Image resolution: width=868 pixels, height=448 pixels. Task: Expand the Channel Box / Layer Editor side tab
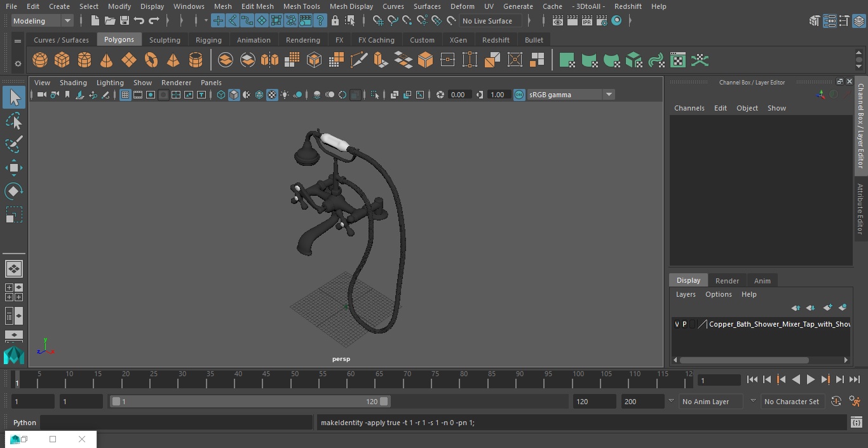pos(860,125)
